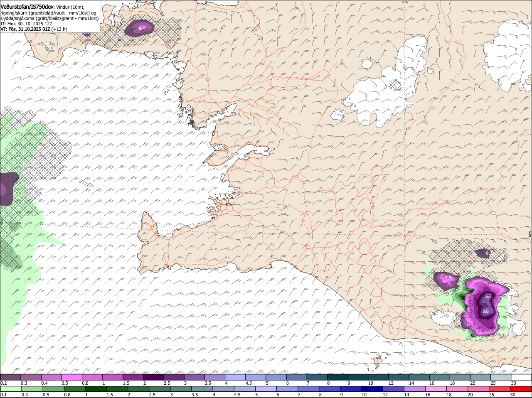Select the dark teal 9 swatch in the upper legend
The height and width of the screenshot is (398, 532).
[358, 377]
